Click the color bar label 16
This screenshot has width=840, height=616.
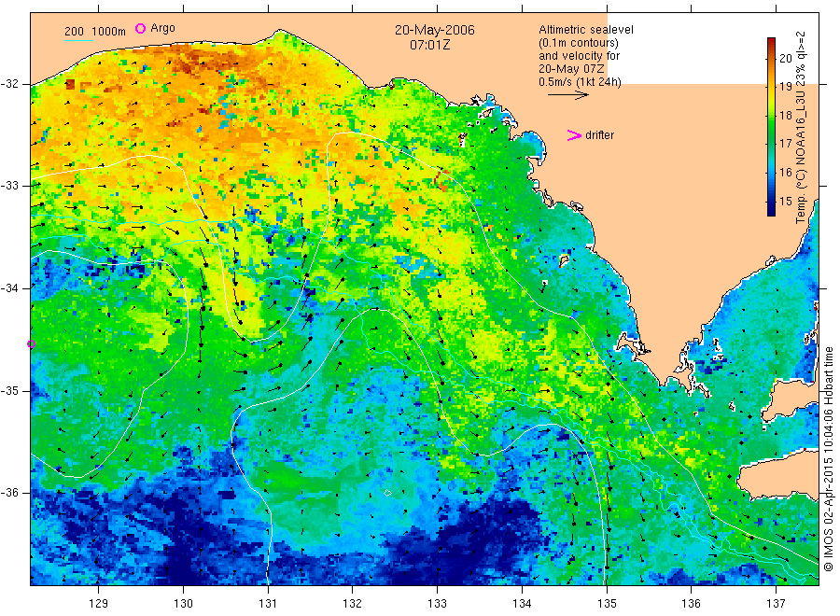click(786, 173)
